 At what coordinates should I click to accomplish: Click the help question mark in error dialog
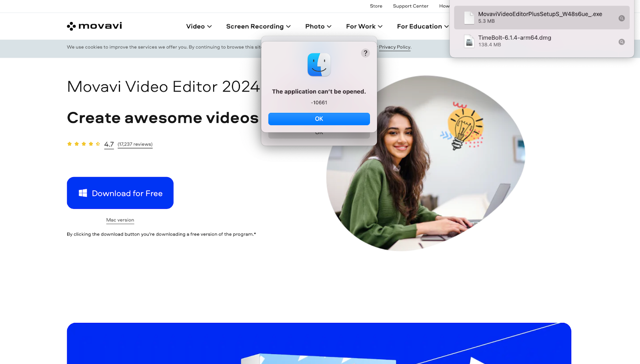[365, 53]
